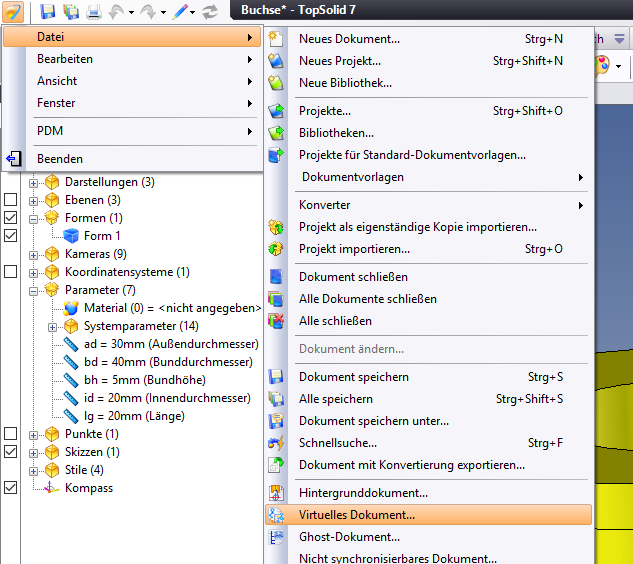
Task: Click the Beenden exit door icon
Action: pyautogui.click(x=14, y=159)
